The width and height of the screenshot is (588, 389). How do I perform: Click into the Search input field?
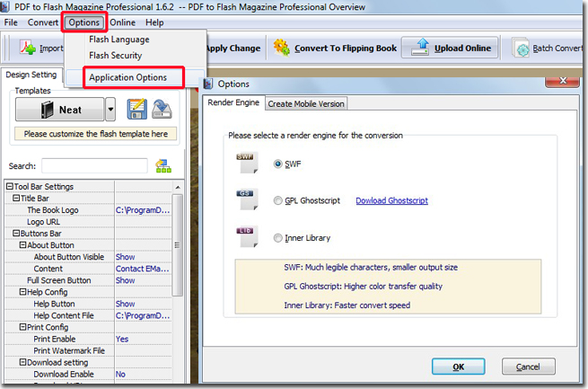tap(94, 166)
